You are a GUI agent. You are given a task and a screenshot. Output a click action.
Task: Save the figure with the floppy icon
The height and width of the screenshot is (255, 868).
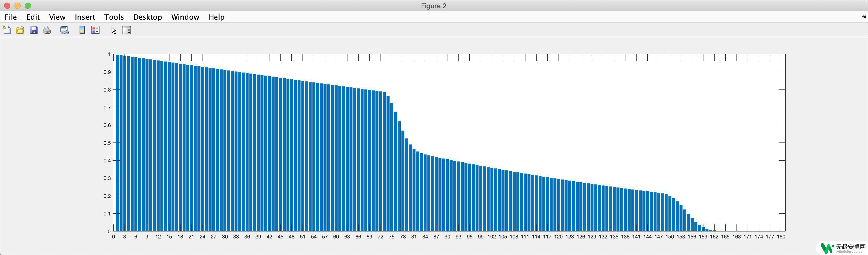click(34, 30)
